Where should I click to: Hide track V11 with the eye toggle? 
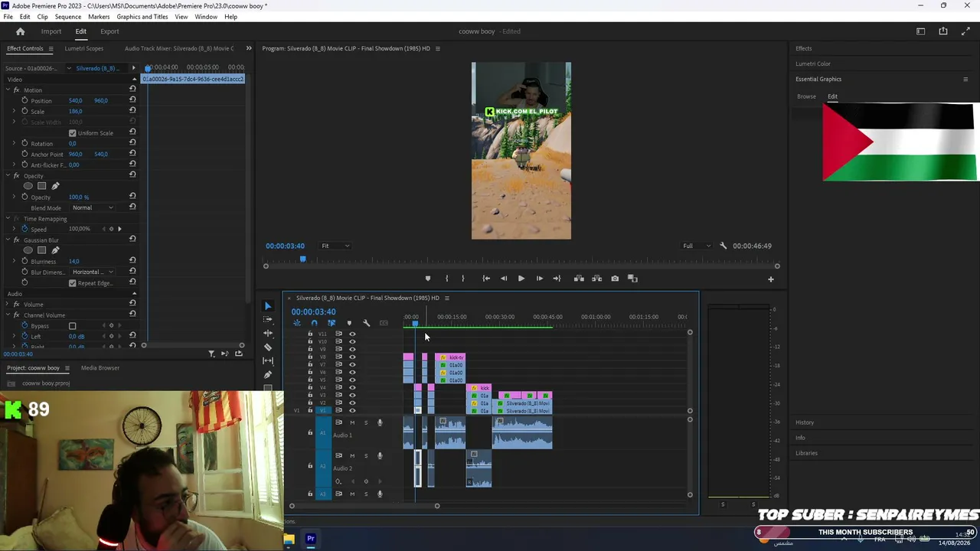[x=352, y=334]
